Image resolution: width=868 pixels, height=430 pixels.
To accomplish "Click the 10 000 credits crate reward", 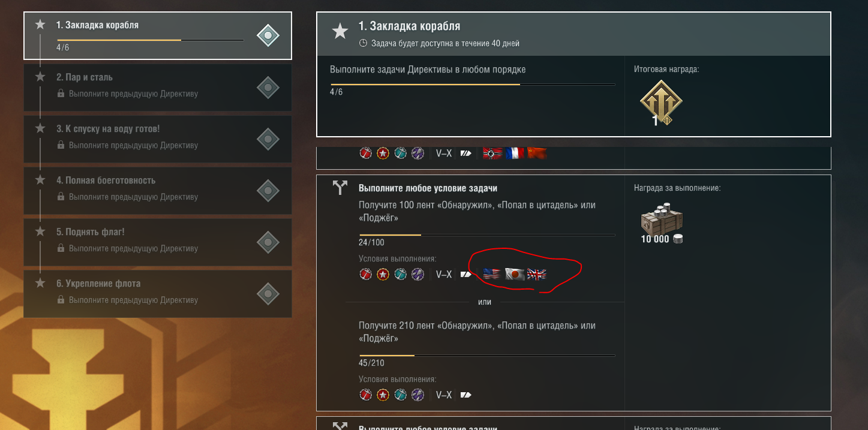I will pyautogui.click(x=662, y=221).
